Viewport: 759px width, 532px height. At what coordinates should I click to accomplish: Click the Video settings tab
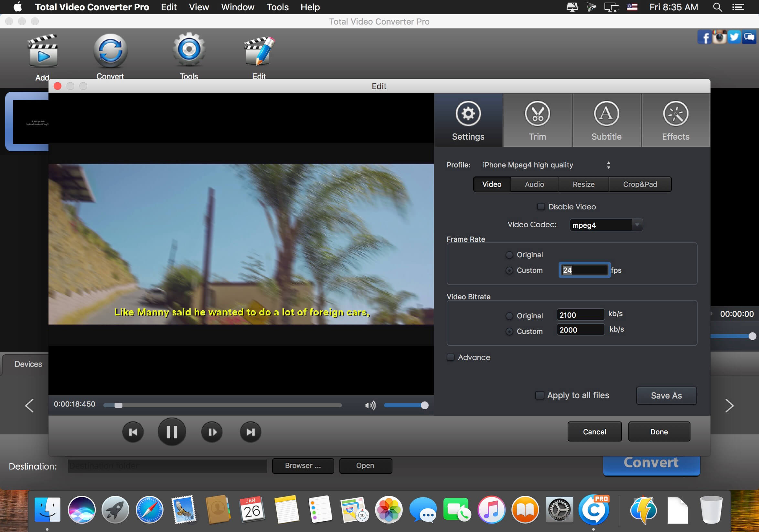coord(492,184)
